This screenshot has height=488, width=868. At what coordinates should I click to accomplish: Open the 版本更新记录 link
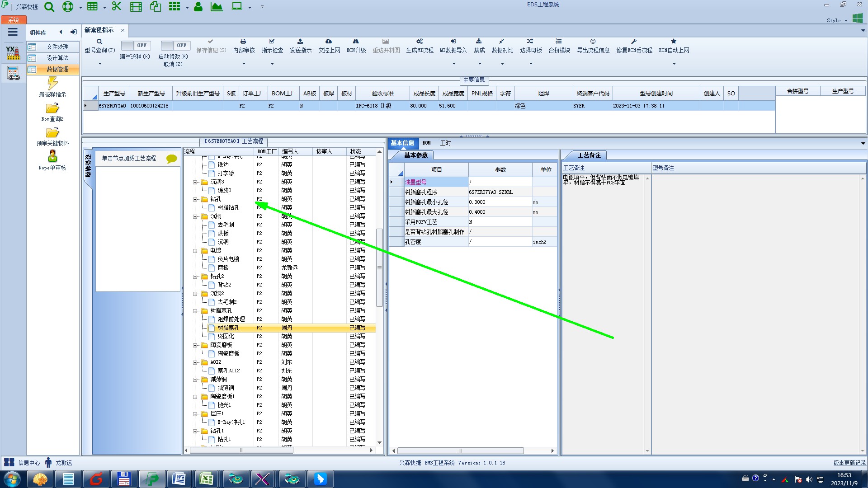[849, 463]
